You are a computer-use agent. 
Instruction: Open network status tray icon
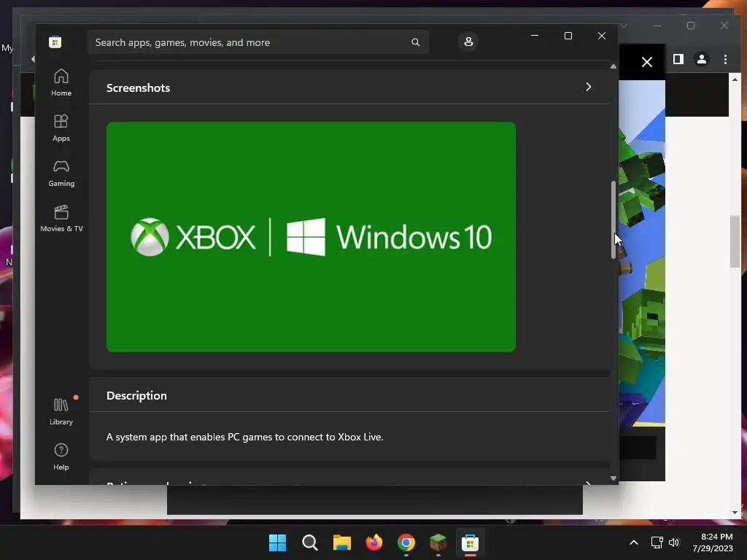pos(657,542)
